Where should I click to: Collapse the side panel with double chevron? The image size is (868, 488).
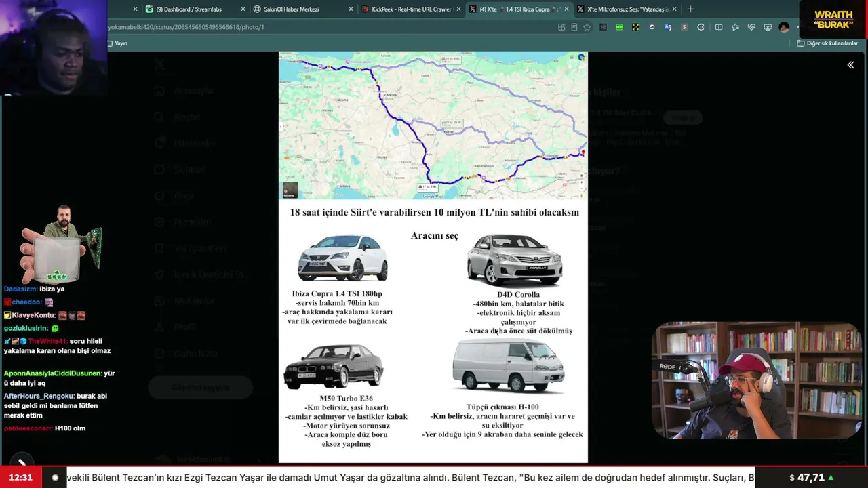850,65
